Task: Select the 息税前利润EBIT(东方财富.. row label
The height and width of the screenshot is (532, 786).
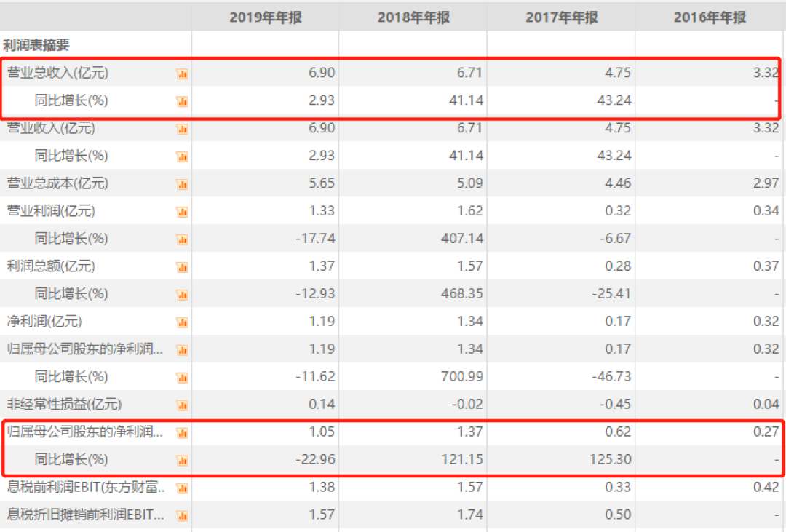Action: coord(86,486)
